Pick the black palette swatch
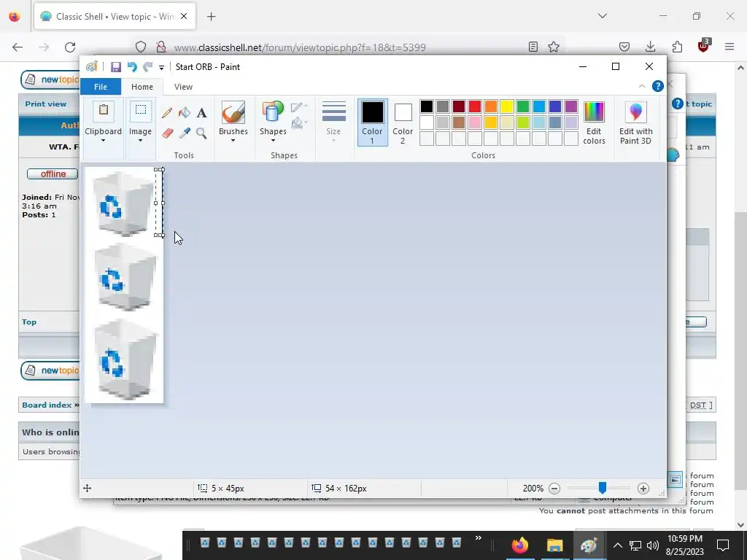The width and height of the screenshot is (747, 560). click(426, 106)
